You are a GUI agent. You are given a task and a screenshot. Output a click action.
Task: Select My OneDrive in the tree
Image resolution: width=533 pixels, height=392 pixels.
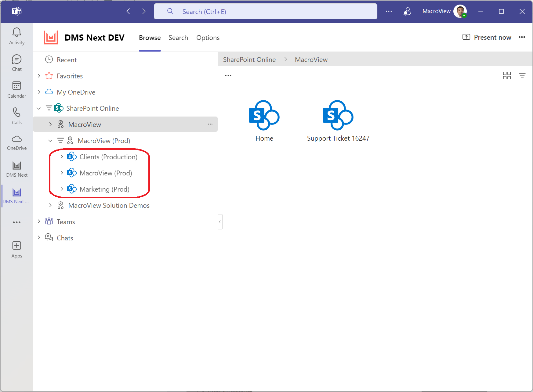[76, 92]
